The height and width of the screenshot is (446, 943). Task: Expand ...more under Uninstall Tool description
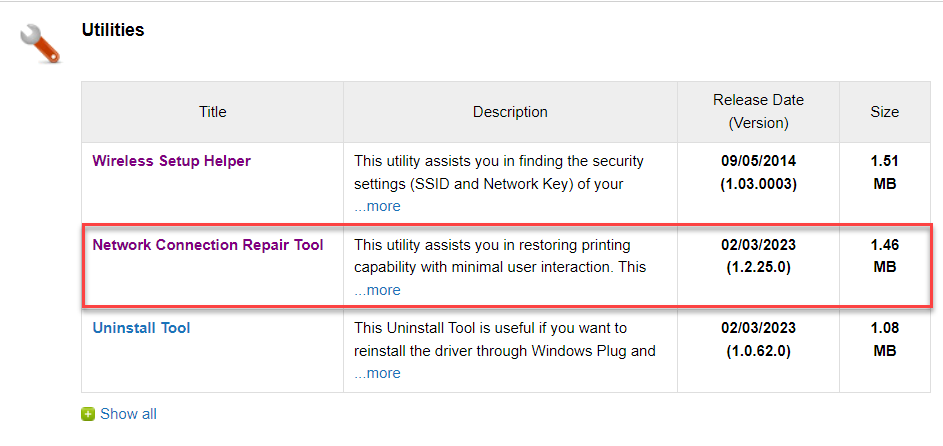pyautogui.click(x=377, y=373)
